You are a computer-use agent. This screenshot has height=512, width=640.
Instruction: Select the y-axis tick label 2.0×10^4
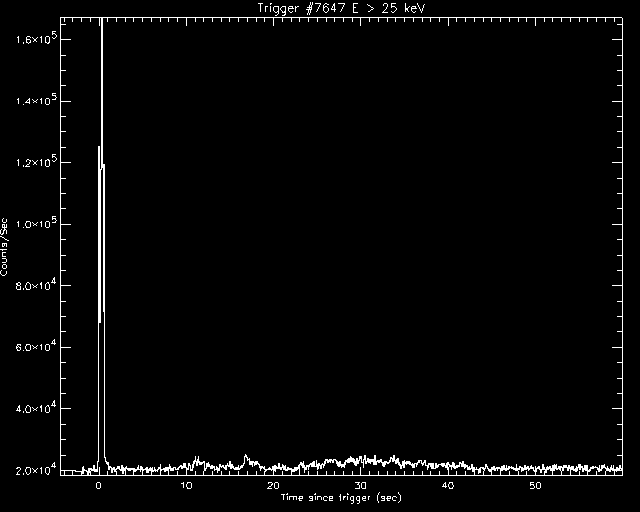click(x=37, y=470)
